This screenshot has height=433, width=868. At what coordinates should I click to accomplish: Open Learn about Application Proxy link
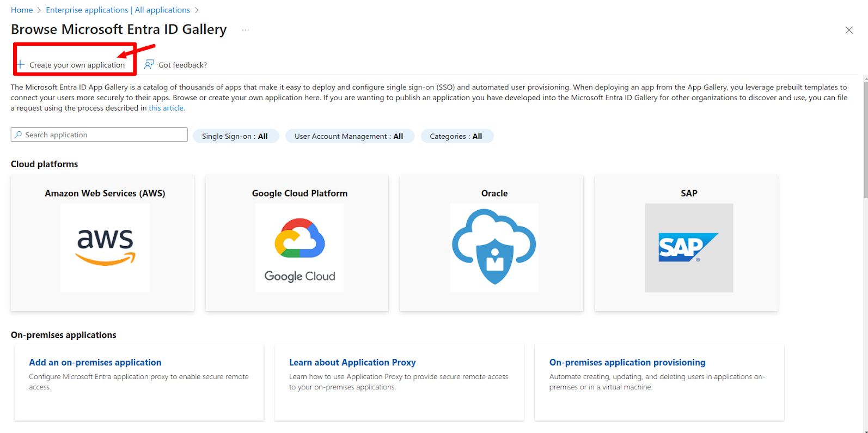point(352,362)
